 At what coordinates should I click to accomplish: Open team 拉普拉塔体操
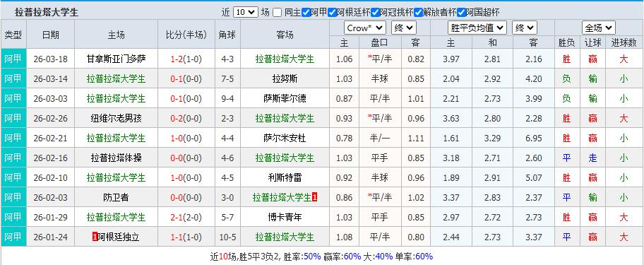[x=116, y=158]
